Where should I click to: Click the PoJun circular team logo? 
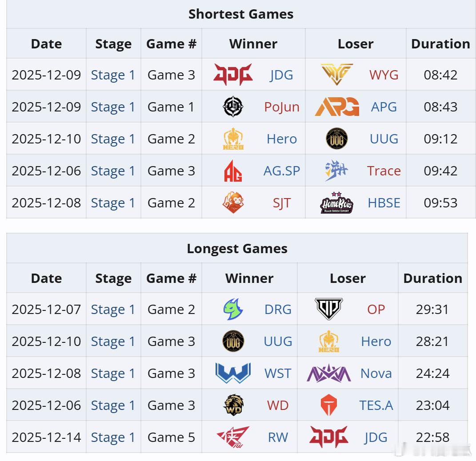[x=233, y=107]
